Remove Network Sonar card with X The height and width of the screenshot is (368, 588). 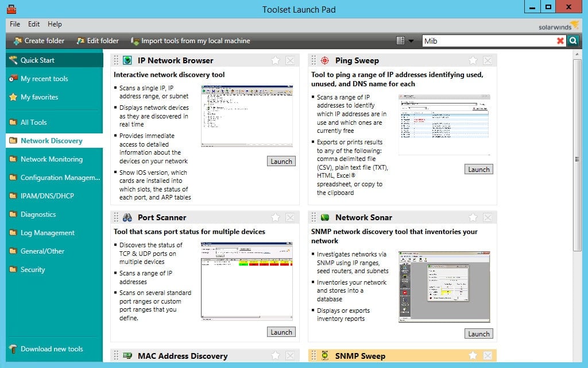(x=488, y=217)
